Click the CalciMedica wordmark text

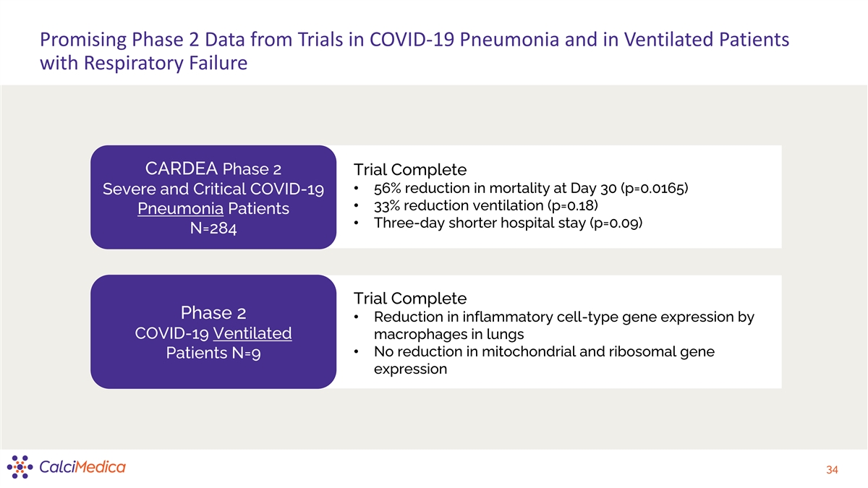point(82,467)
